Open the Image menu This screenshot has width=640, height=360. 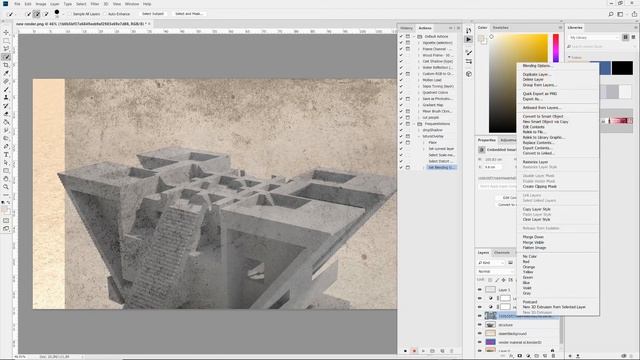pyautogui.click(x=41, y=4)
